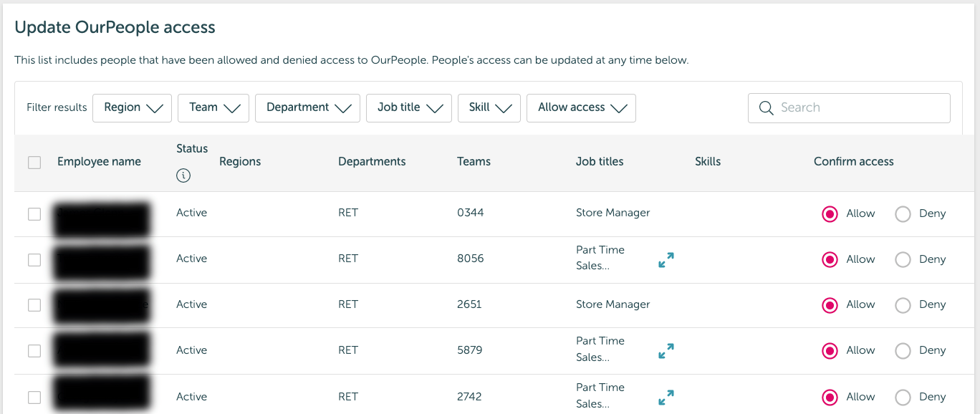980x414 pixels.
Task: Click the Skills column header
Action: pos(708,162)
